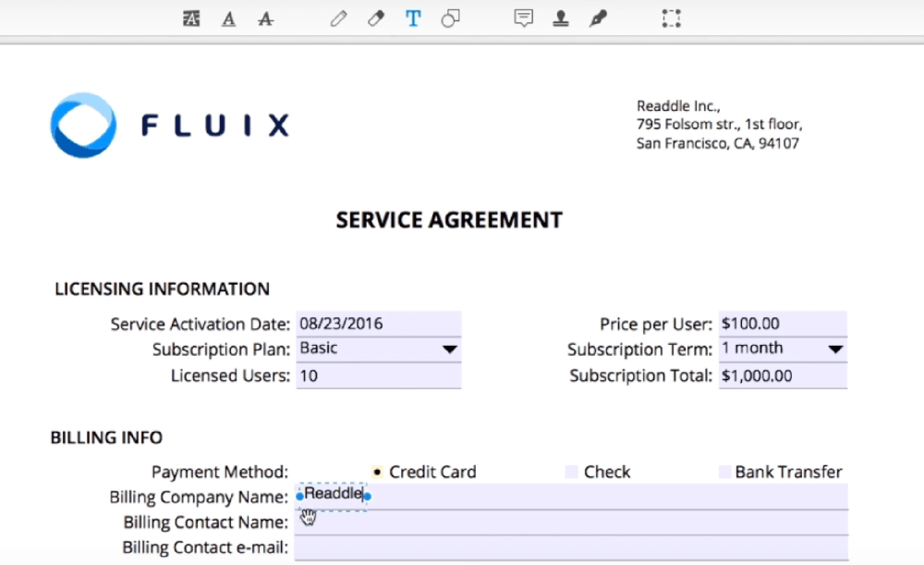Focus the Billing Contact e-mail field
This screenshot has width=924, height=565.
571,547
